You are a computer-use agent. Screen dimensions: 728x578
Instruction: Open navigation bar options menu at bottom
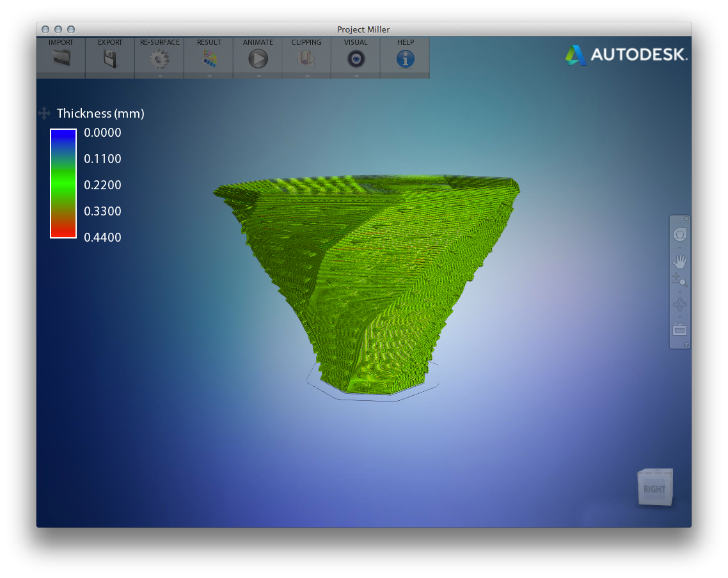pos(686,345)
